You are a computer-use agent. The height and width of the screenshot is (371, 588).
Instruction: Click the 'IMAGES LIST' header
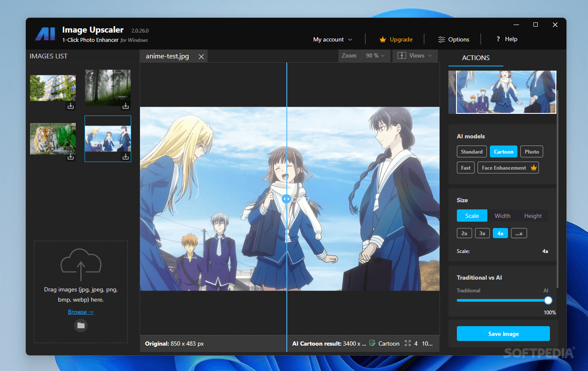click(x=49, y=56)
